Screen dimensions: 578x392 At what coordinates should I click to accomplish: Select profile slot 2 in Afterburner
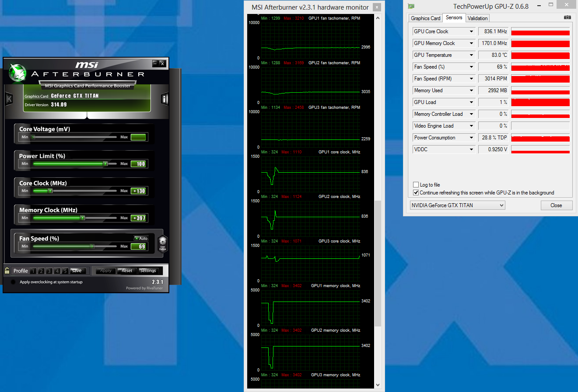(41, 271)
